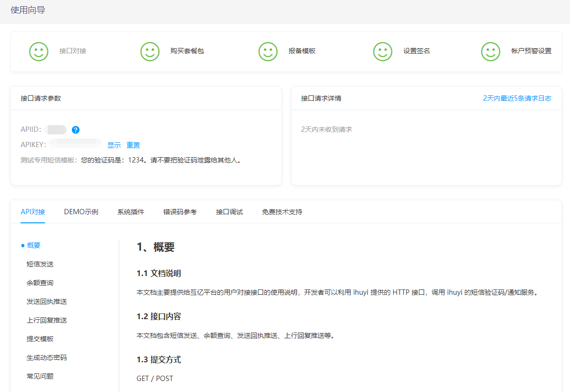
Task: Click the smiley icon beside 购买套餐包
Action: click(150, 51)
